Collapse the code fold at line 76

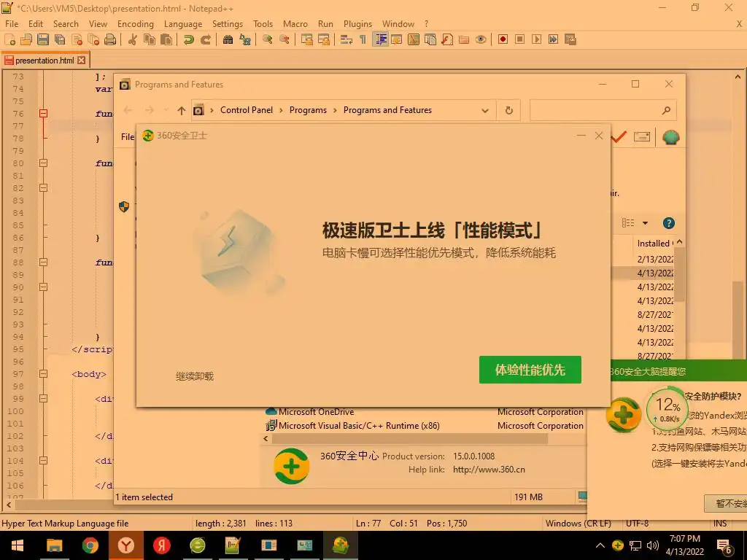coord(43,113)
